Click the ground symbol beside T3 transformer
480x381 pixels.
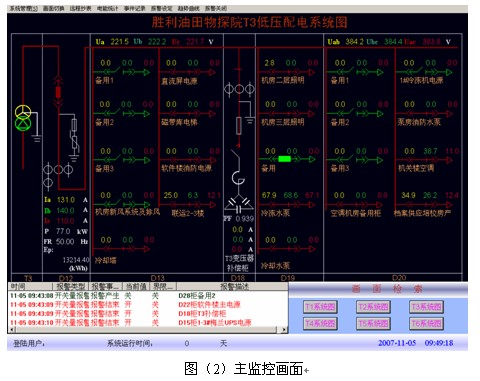click(x=37, y=138)
